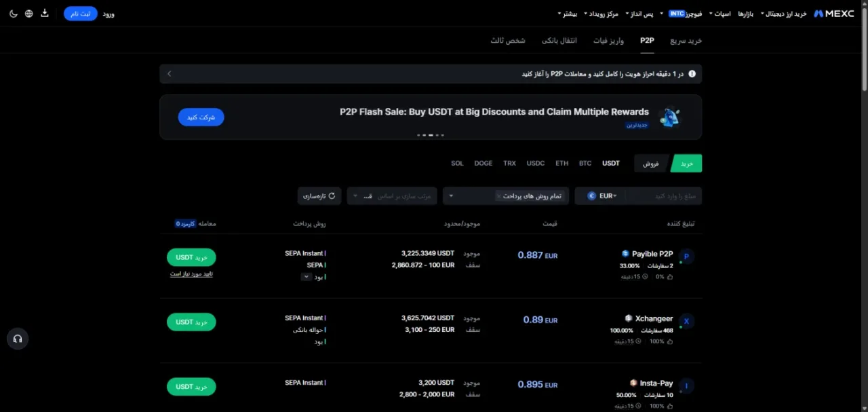Viewport: 868px width, 412px height.
Task: Expand the پس انداز menu
Action: click(x=641, y=14)
